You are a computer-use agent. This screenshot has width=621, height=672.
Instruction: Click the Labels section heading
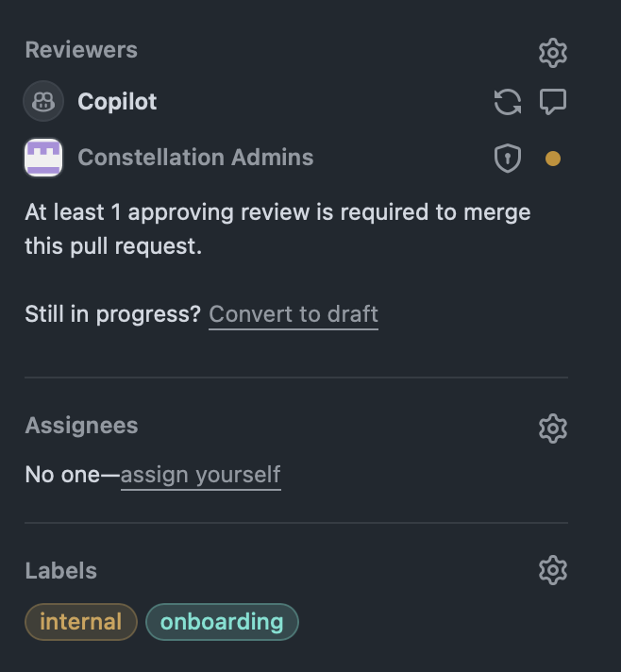coord(61,571)
